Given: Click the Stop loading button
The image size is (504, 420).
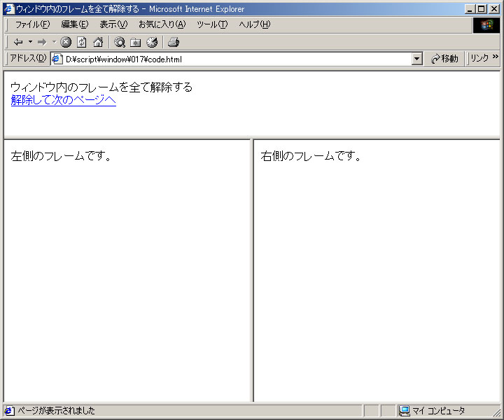Looking at the screenshot, I should point(66,42).
